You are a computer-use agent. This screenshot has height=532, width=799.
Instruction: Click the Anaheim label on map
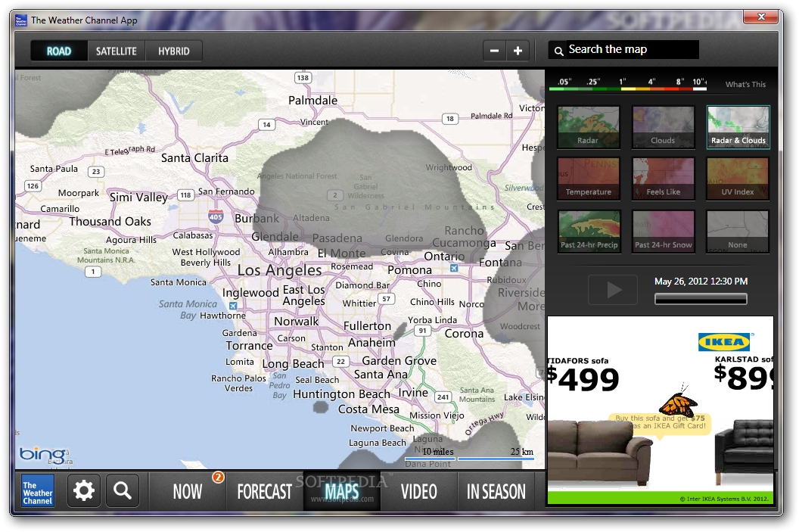tap(372, 343)
